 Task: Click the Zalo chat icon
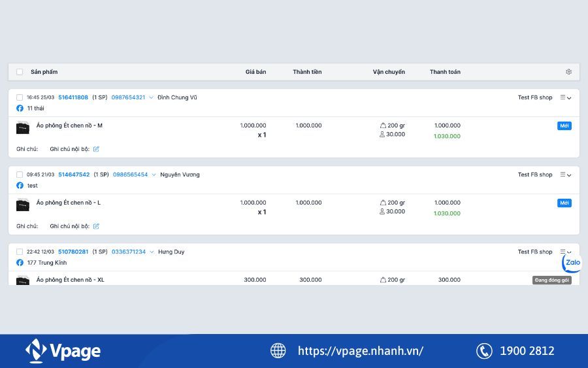[x=572, y=263]
